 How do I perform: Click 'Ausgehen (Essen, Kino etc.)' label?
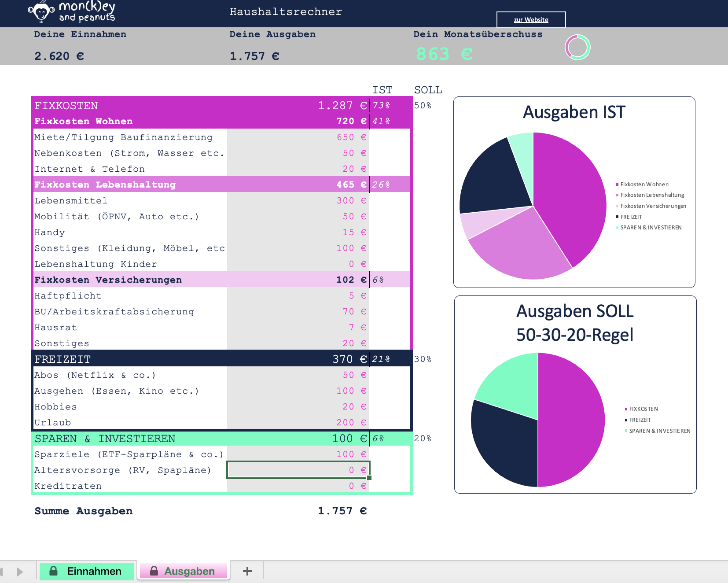(x=117, y=391)
